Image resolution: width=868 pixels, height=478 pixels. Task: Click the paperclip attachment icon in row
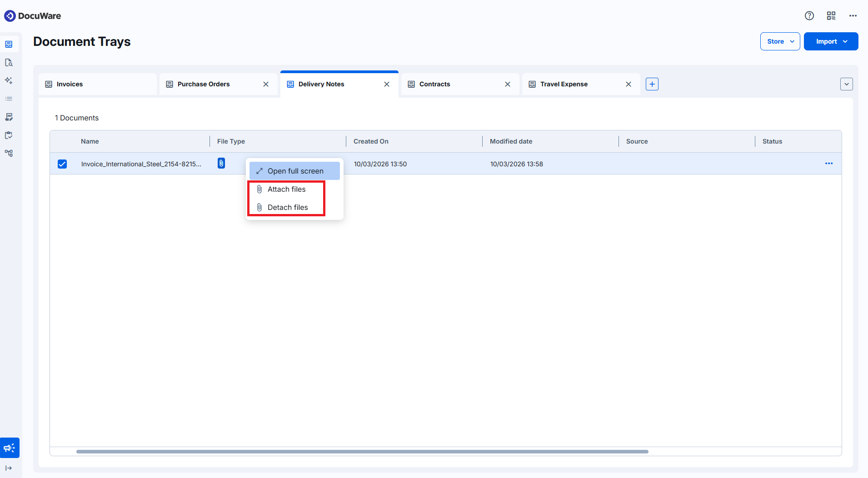pos(221,163)
